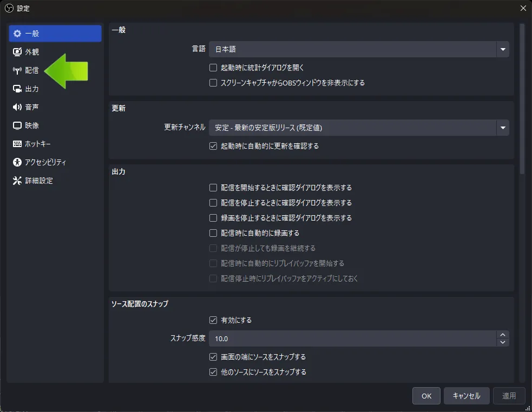The image size is (532, 412).
Task: Open 詳細設定 advanced settings tab
Action: (x=38, y=181)
